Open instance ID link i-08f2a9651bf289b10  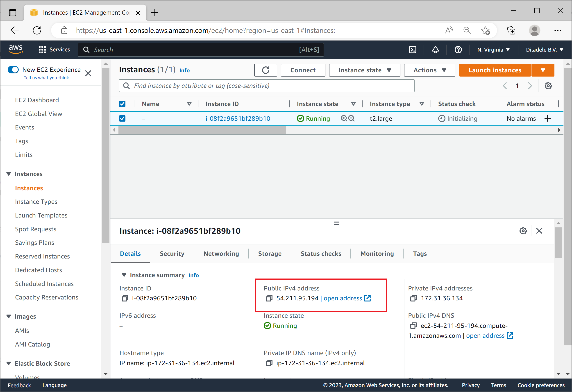point(238,119)
